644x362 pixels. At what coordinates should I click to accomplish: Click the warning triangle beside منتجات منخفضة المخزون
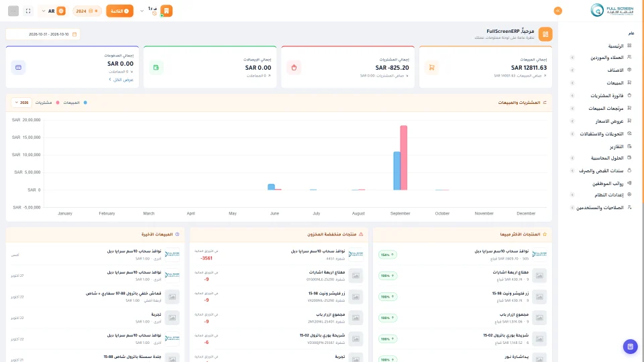(361, 235)
